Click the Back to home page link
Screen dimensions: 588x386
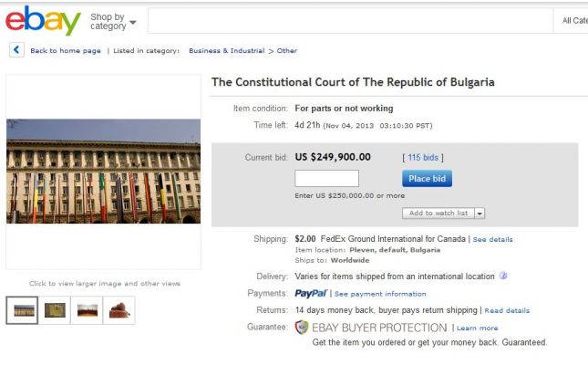coord(66,51)
